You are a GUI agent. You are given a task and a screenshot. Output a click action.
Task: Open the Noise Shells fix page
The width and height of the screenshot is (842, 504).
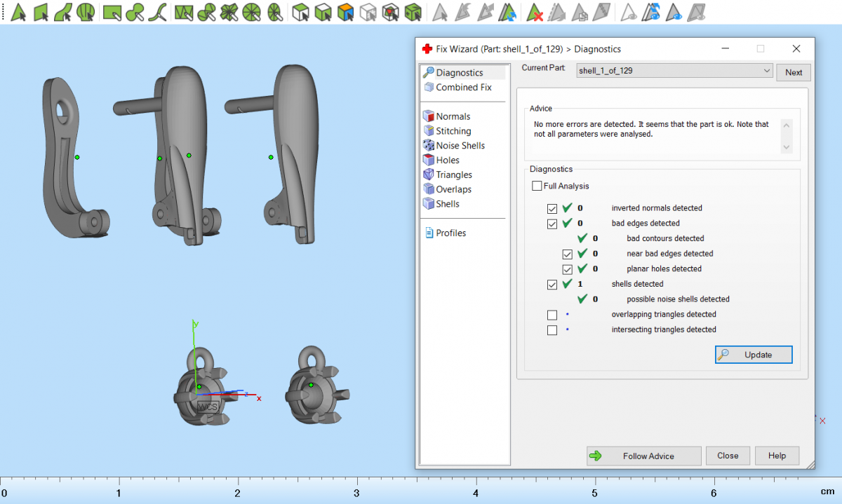tap(460, 146)
